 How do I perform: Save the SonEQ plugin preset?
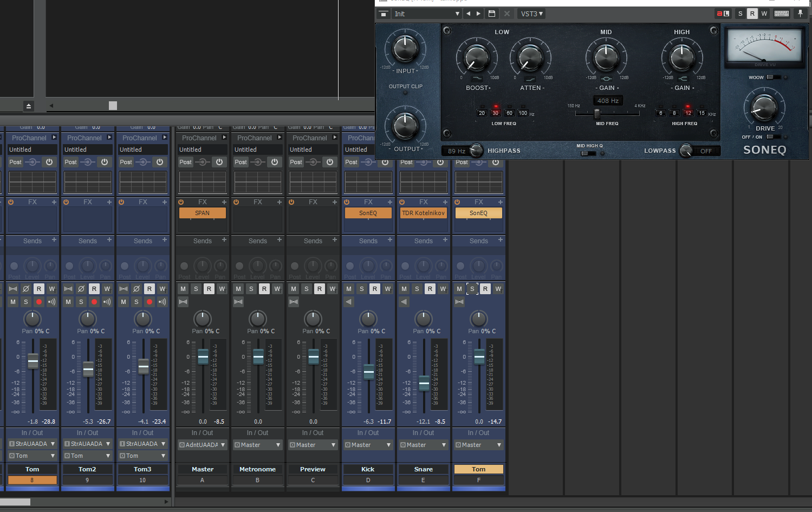pyautogui.click(x=492, y=14)
